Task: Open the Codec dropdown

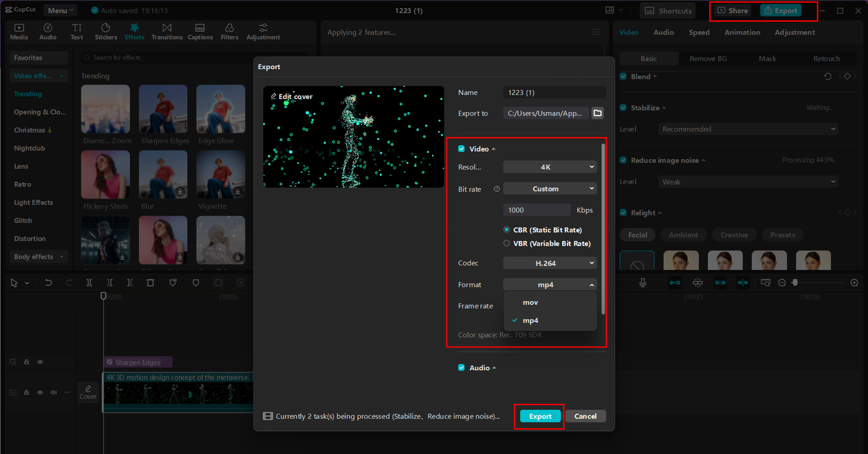Action: (549, 263)
